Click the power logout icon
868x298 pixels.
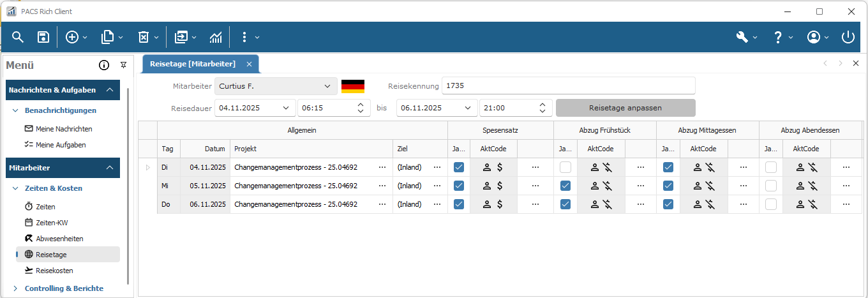point(848,38)
